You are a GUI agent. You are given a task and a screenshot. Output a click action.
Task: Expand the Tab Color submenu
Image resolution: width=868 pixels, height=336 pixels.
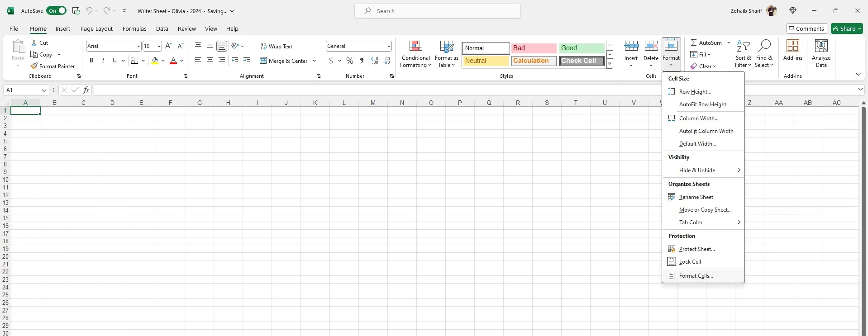pos(703,222)
